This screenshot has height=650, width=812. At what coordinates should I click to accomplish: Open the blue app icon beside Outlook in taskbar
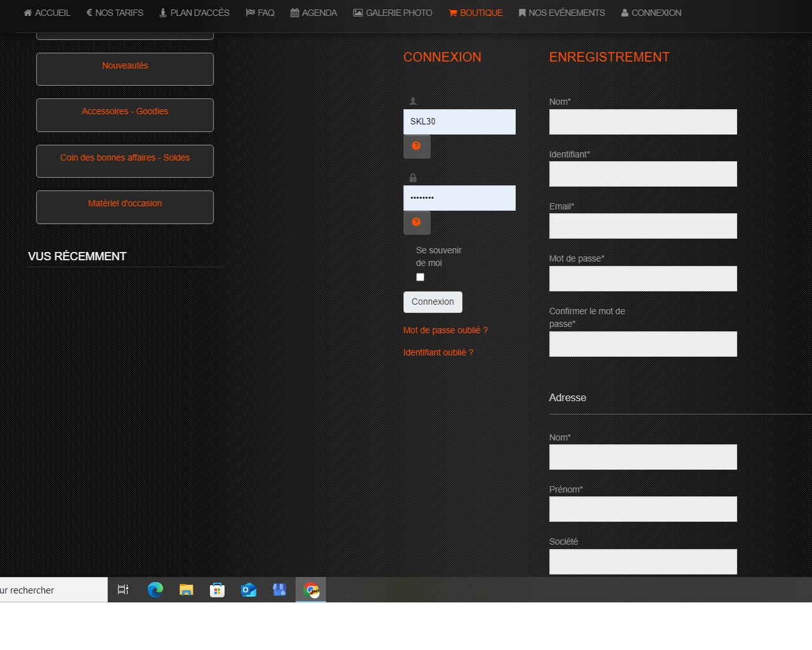(280, 590)
